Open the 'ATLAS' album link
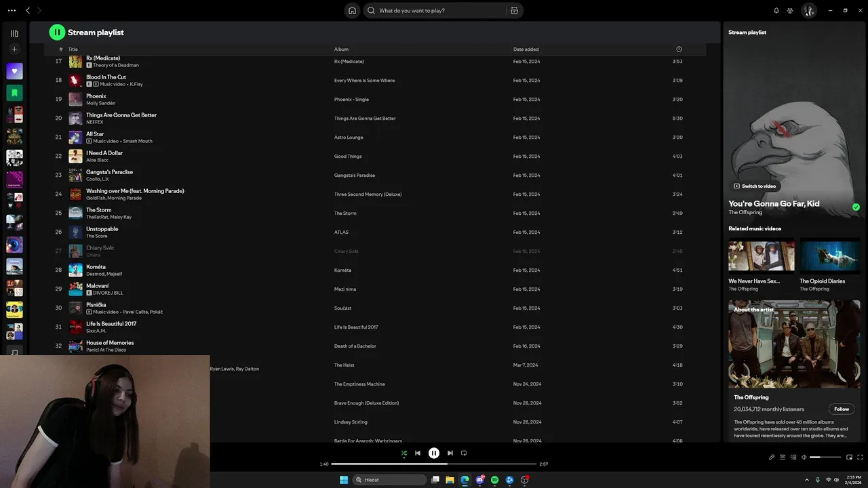The image size is (868, 488). 341,232
